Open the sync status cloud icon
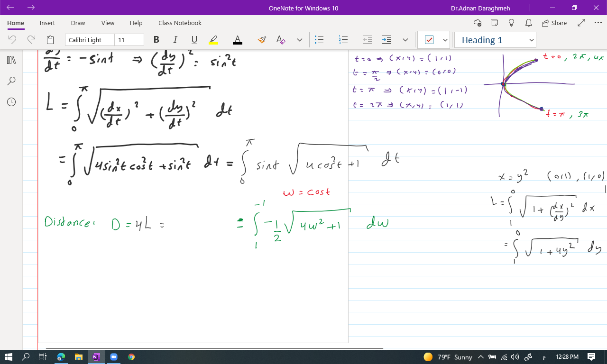Image resolution: width=607 pixels, height=364 pixels. pos(478,23)
